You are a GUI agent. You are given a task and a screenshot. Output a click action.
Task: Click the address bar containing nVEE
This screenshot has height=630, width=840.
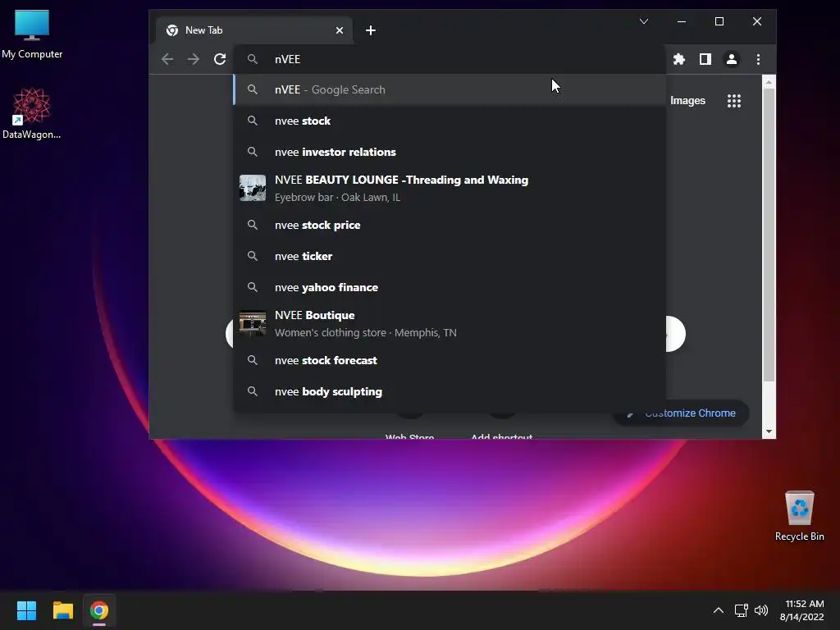pyautogui.click(x=450, y=59)
